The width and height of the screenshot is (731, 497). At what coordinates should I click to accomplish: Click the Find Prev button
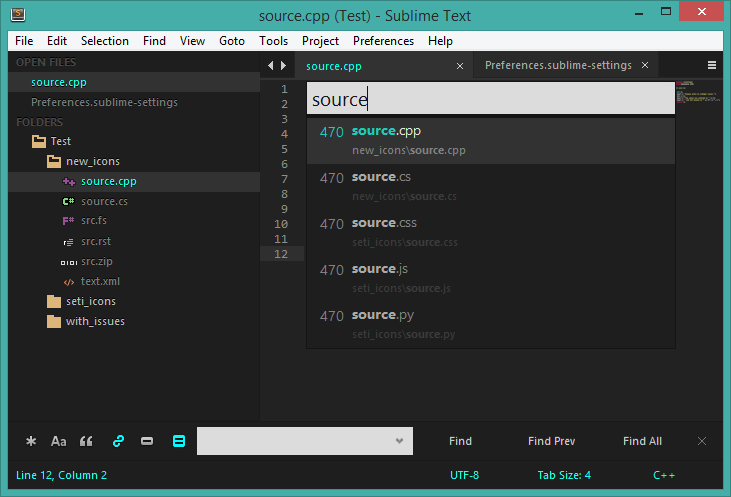pyautogui.click(x=552, y=441)
